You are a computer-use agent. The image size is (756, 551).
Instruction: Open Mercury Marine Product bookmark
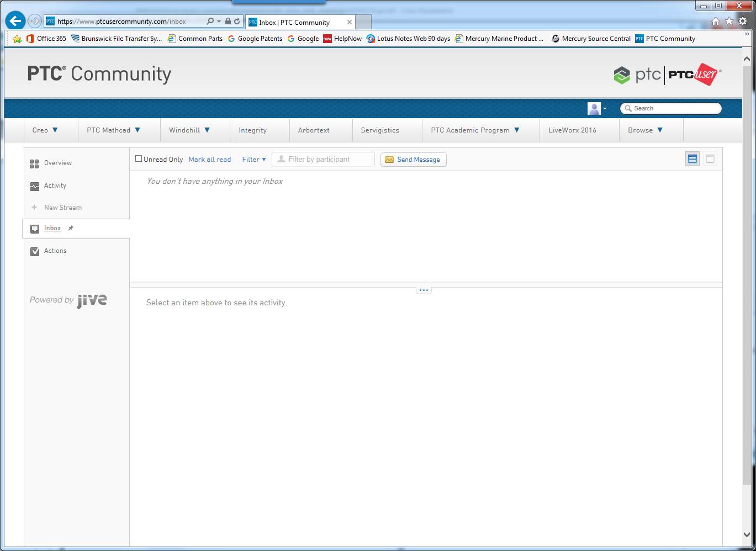499,39
